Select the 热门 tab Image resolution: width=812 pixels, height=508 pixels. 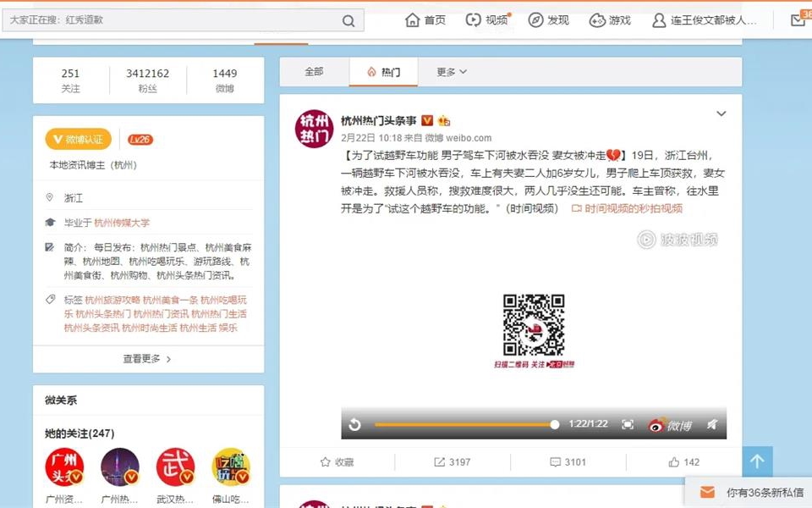383,72
